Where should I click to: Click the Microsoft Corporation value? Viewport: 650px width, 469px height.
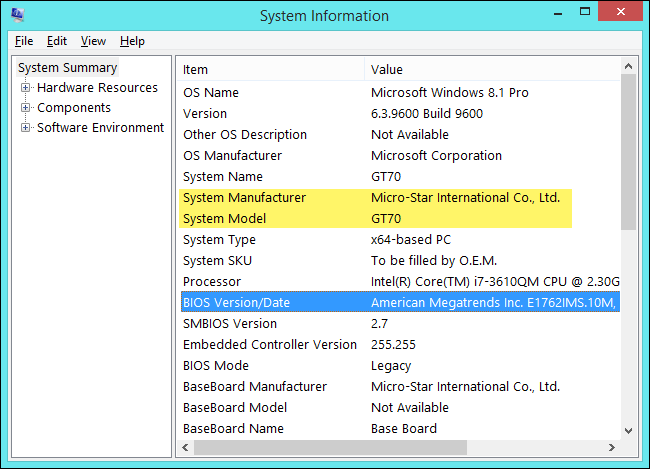(x=436, y=156)
